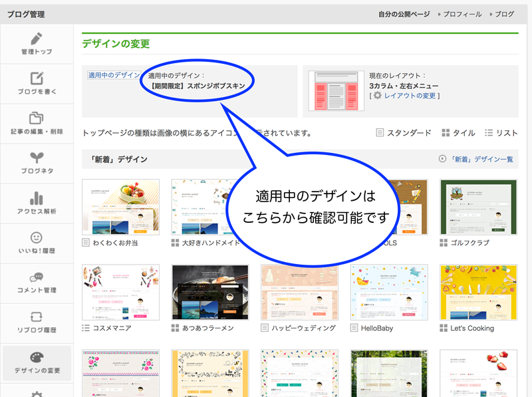Click 3カラム・左右メニュー layout text
This screenshot has width=532, height=397.
(x=404, y=86)
